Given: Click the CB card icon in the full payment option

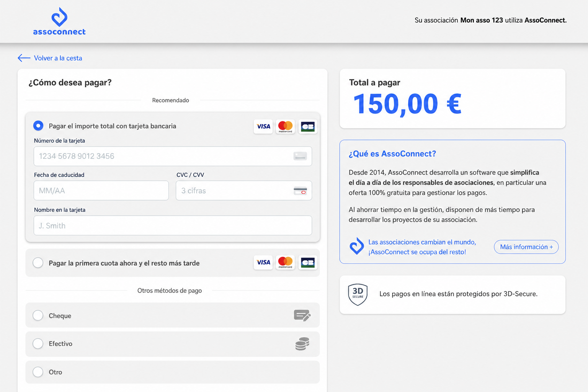Looking at the screenshot, I should pos(308,126).
